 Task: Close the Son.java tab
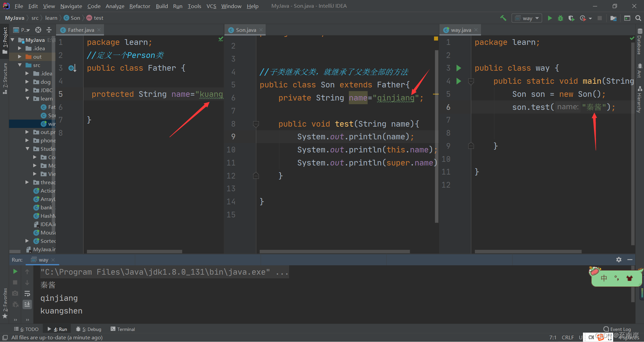tap(261, 30)
